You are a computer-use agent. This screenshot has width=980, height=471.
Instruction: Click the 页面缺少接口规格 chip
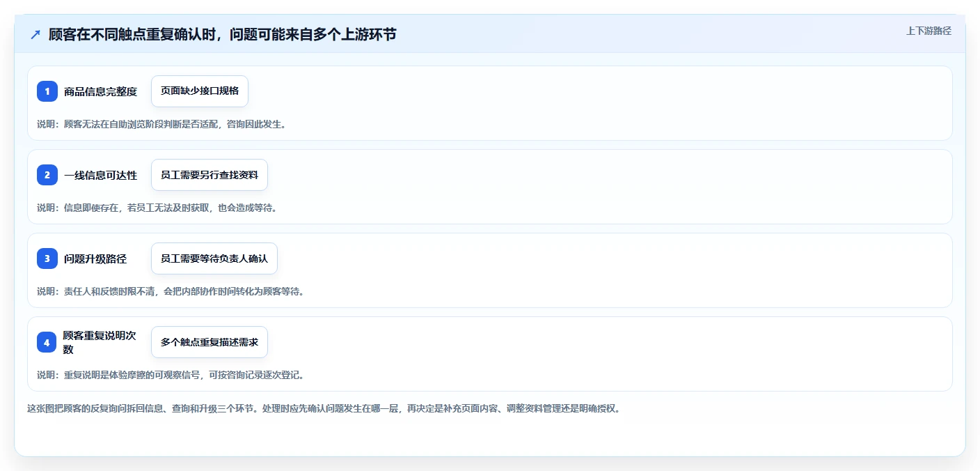[200, 91]
